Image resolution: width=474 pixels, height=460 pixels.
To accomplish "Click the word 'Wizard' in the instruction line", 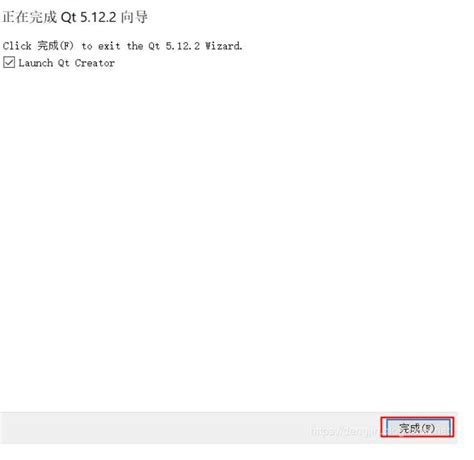I will (223, 45).
